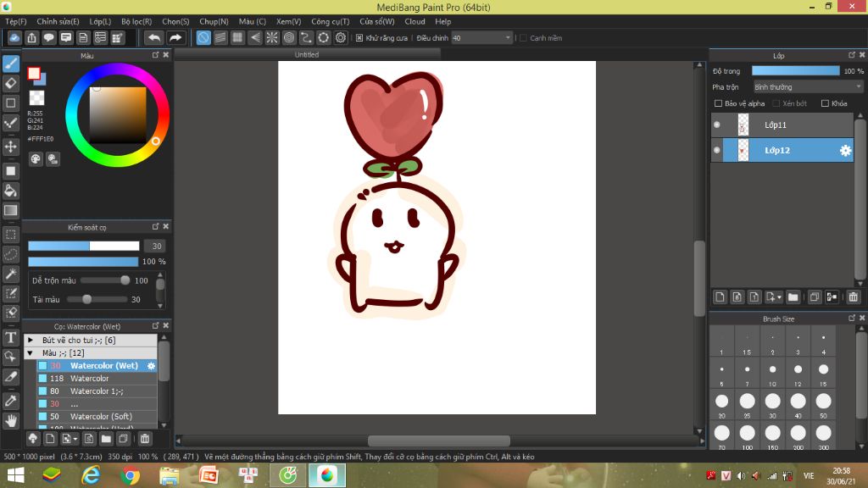868x488 pixels.
Task: Enable circle snap guide
Action: point(289,37)
